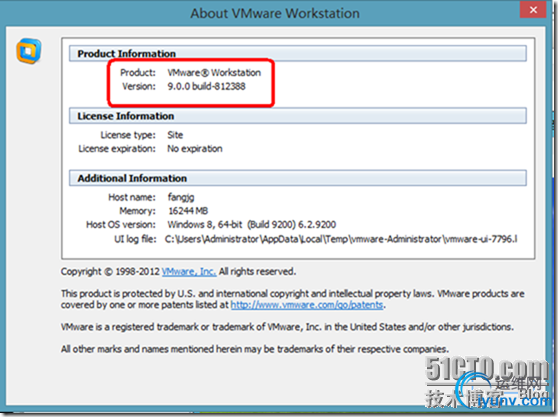Click the UI log file label
558x417 pixels.
[135, 239]
